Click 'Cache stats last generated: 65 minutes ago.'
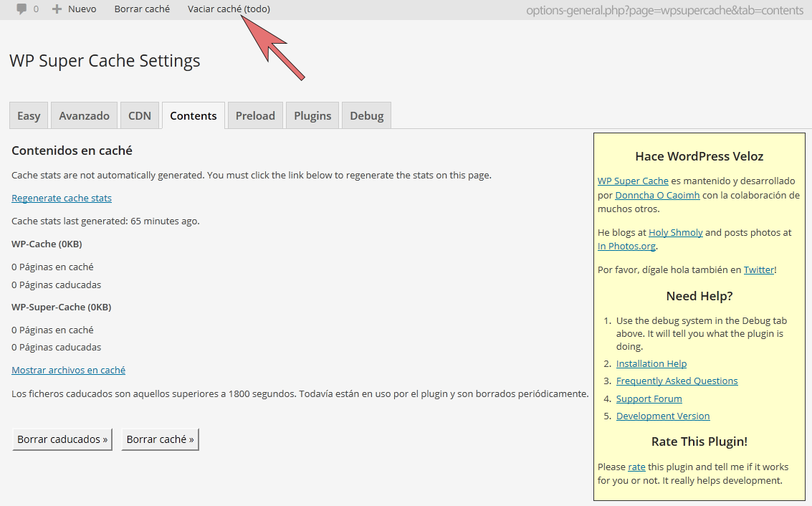The height and width of the screenshot is (506, 812). (x=105, y=221)
